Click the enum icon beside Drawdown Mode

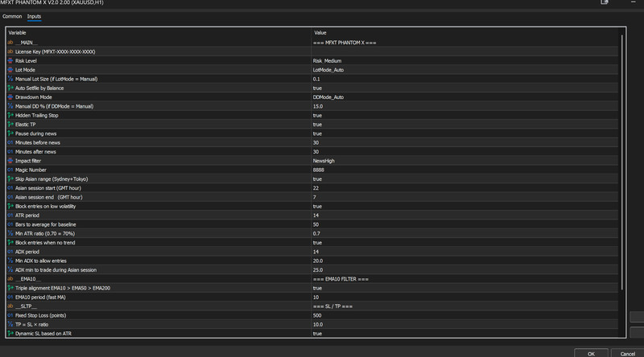(10, 96)
